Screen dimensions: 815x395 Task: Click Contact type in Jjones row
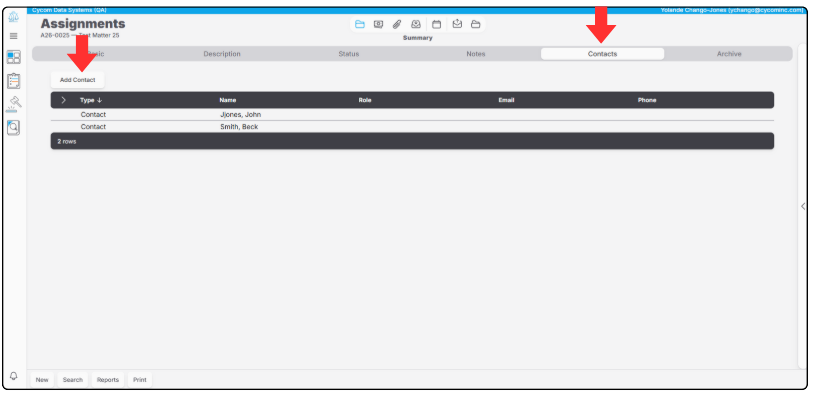93,114
